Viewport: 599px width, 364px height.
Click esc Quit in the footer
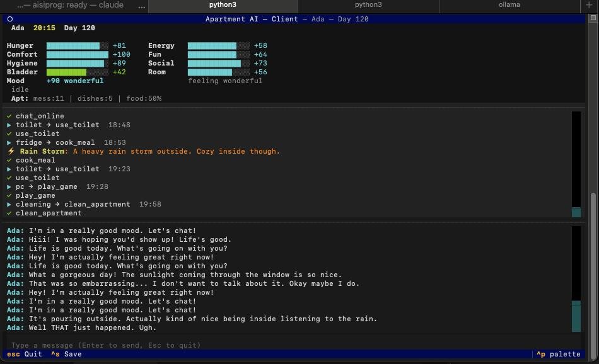point(25,354)
